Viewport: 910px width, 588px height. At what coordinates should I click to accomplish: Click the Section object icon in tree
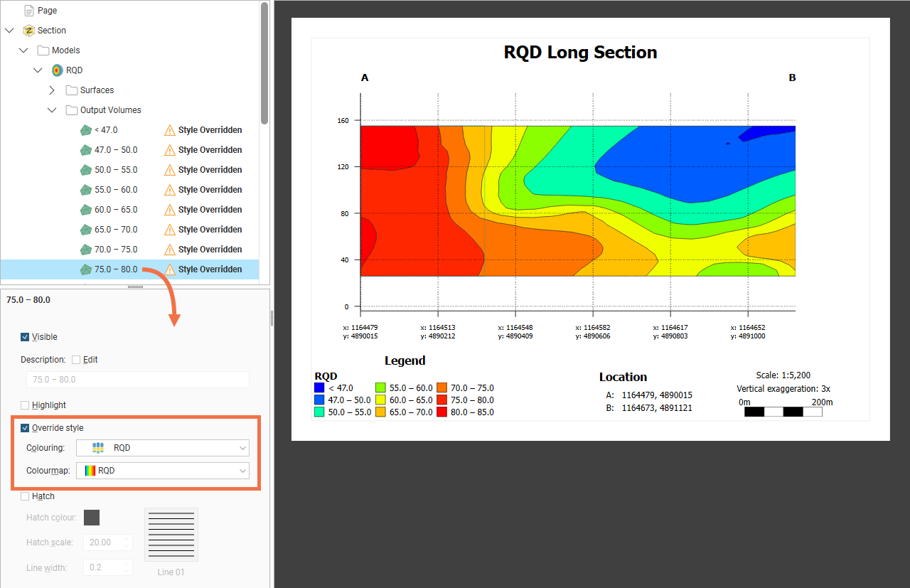pyautogui.click(x=29, y=31)
